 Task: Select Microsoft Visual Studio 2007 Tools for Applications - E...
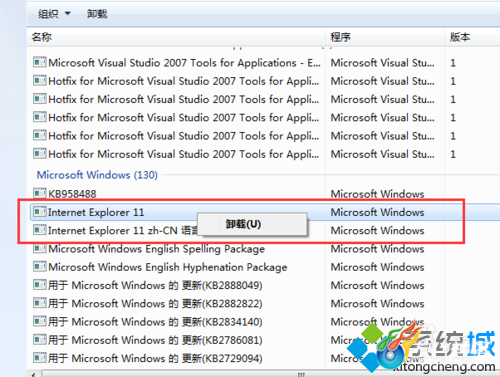point(184,63)
